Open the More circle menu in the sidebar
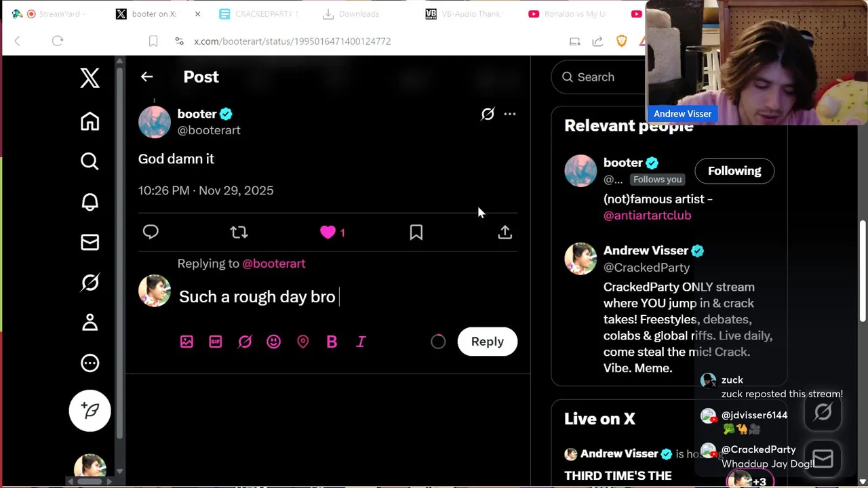Viewport: 868px width, 488px height. click(90, 363)
